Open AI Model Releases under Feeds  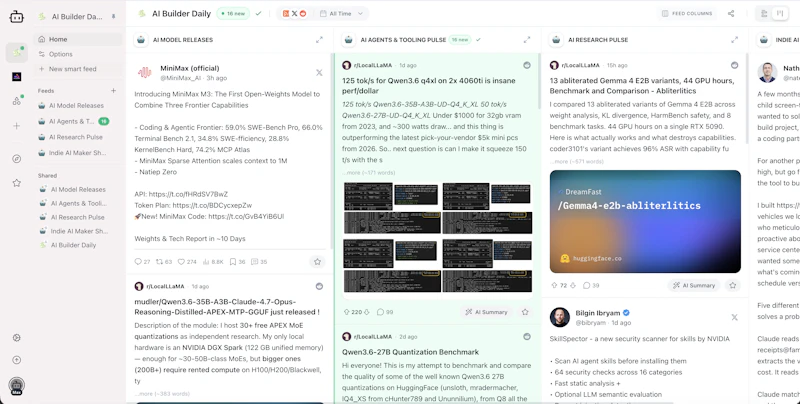[78, 106]
